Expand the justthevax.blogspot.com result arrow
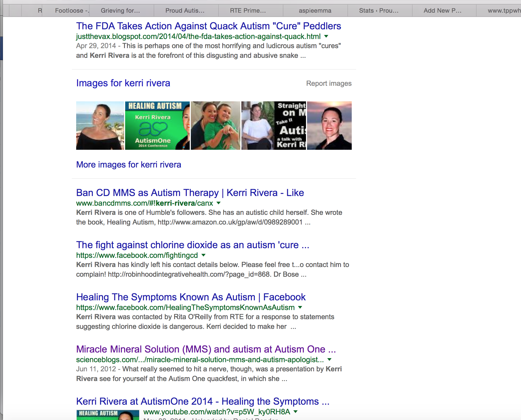The width and height of the screenshot is (521, 420). click(x=326, y=36)
